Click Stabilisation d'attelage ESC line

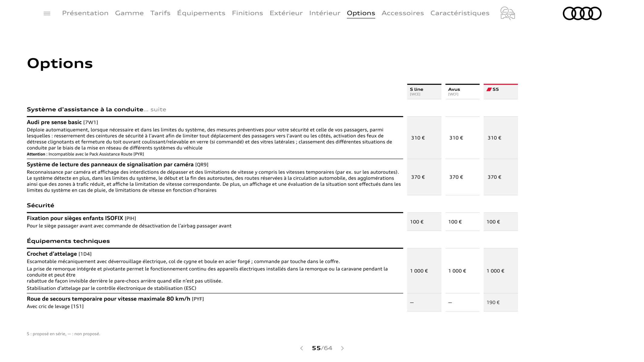(x=111, y=288)
